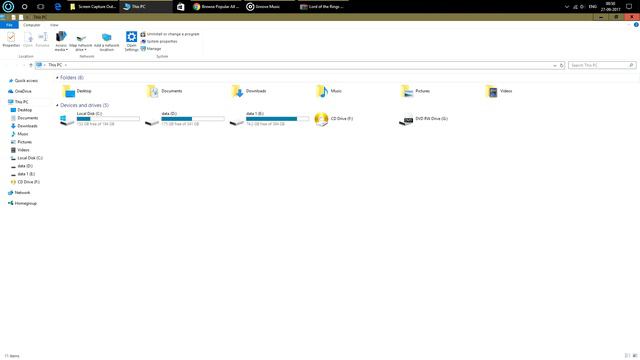Select Downloads in navigation pane
The width and height of the screenshot is (640, 360).
click(x=24, y=126)
